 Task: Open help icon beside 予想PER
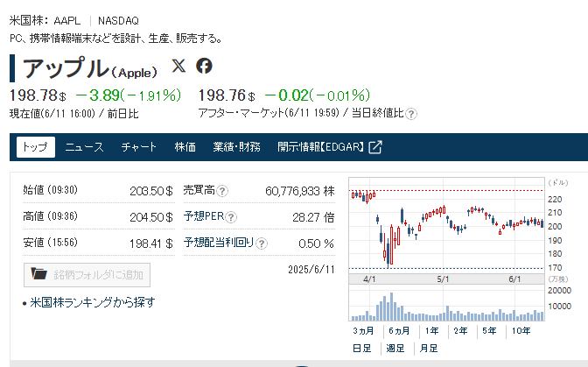pos(231,217)
